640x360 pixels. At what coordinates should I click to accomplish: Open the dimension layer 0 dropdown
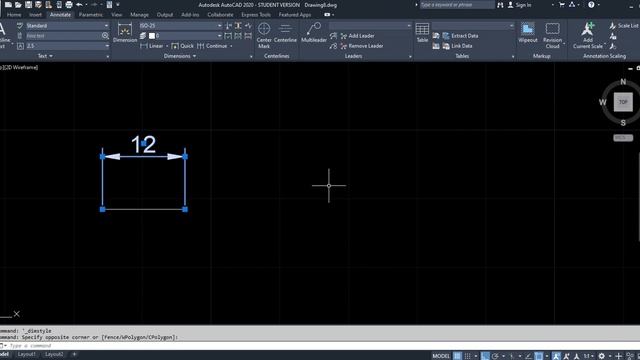(185, 36)
